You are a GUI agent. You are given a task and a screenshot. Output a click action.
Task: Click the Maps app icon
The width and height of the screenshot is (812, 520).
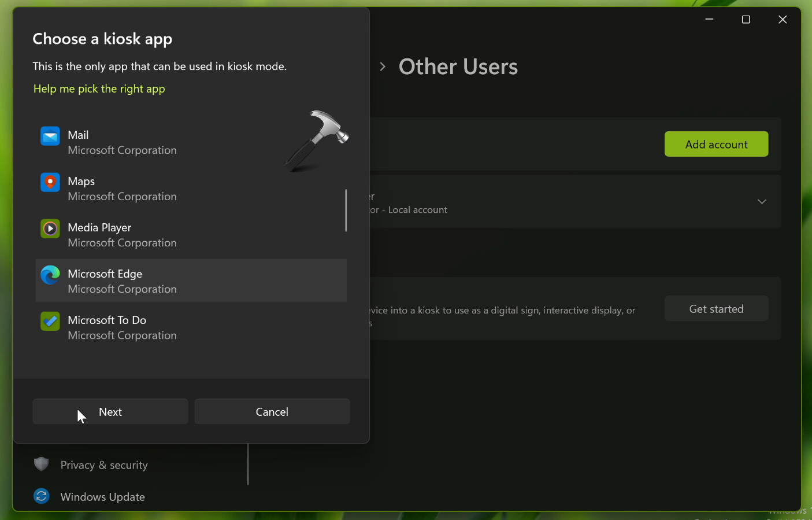[x=50, y=183]
